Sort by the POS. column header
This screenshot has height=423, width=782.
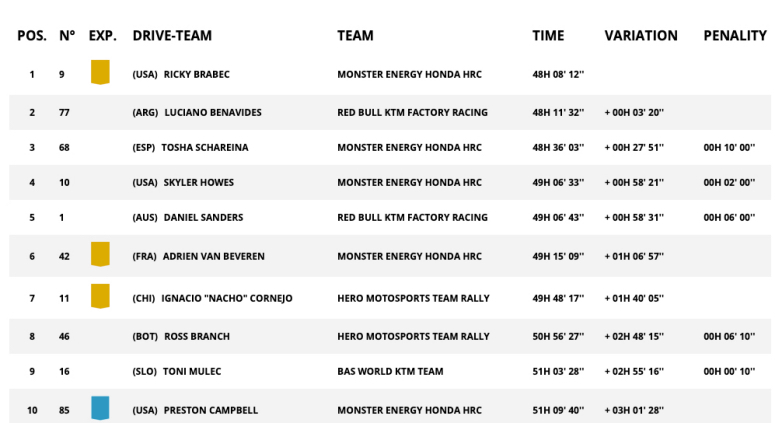pos(31,36)
